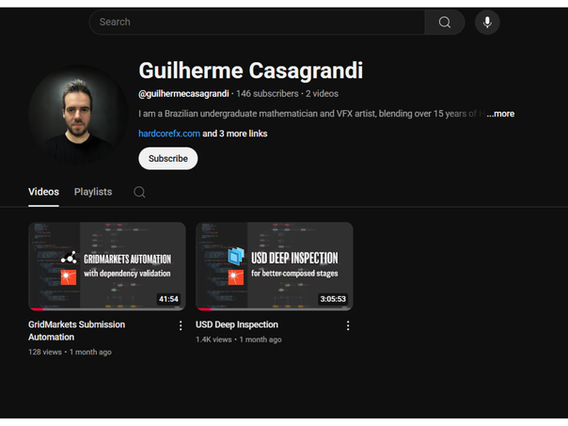Image resolution: width=568 pixels, height=426 pixels.
Task: Expand channel description with ...more
Action: [500, 114]
